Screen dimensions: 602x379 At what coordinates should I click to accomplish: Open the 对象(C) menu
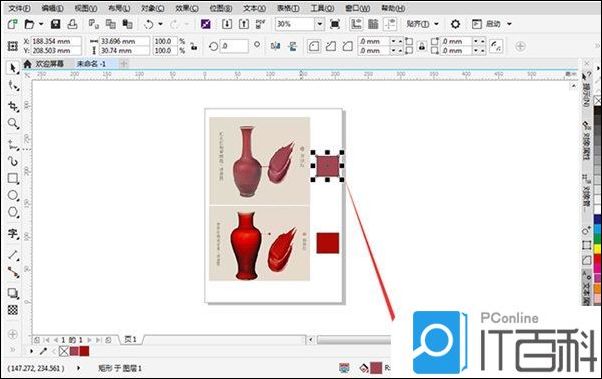tap(152, 8)
